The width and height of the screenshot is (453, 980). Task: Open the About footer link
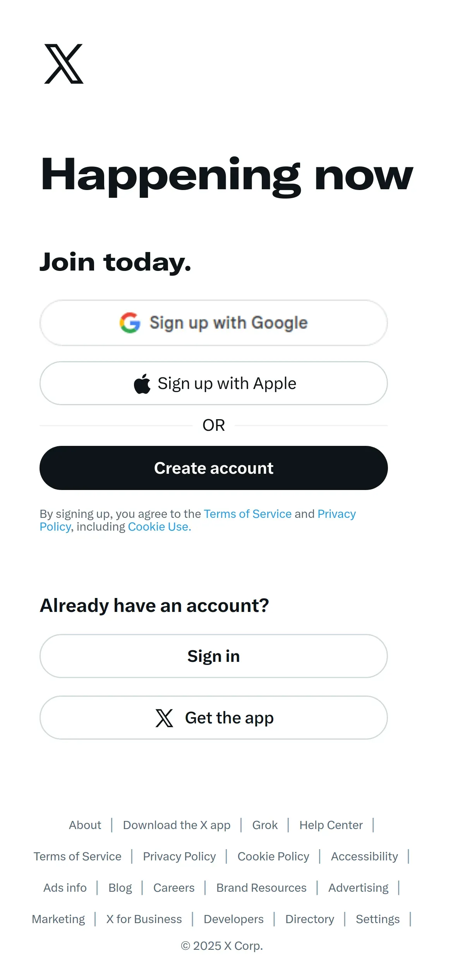coord(85,825)
